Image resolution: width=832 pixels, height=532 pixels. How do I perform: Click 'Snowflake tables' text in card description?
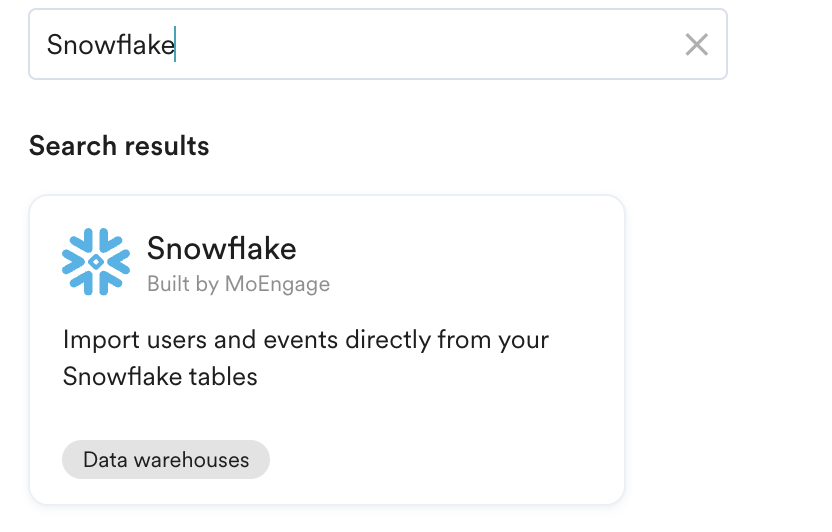click(x=160, y=377)
